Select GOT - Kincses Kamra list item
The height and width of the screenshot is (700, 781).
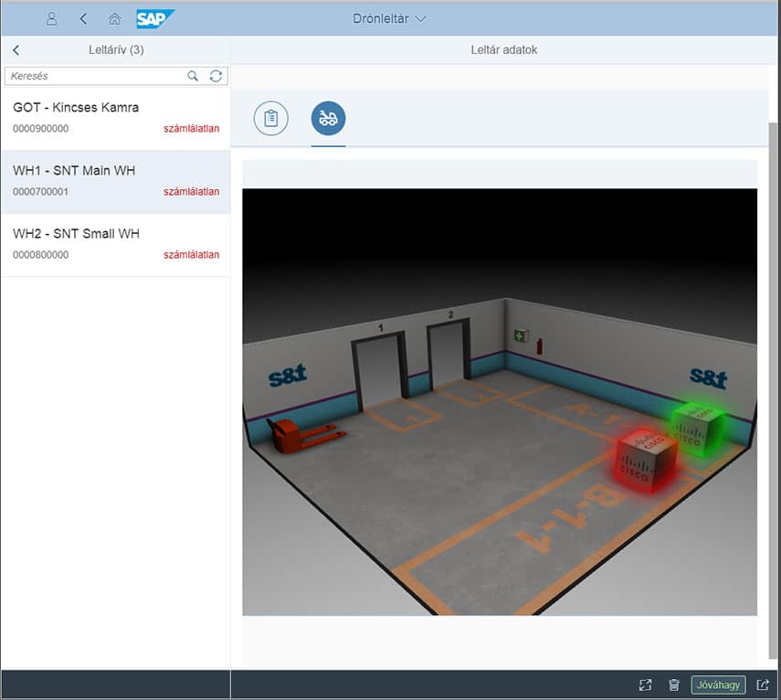(x=115, y=118)
